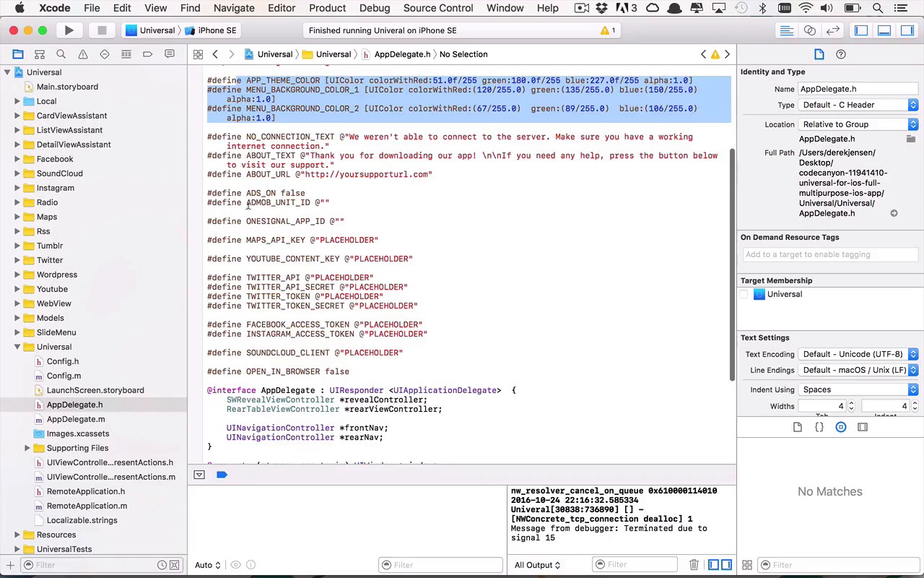This screenshot has width=924, height=578.
Task: Switch library to icon view
Action: tap(747, 565)
